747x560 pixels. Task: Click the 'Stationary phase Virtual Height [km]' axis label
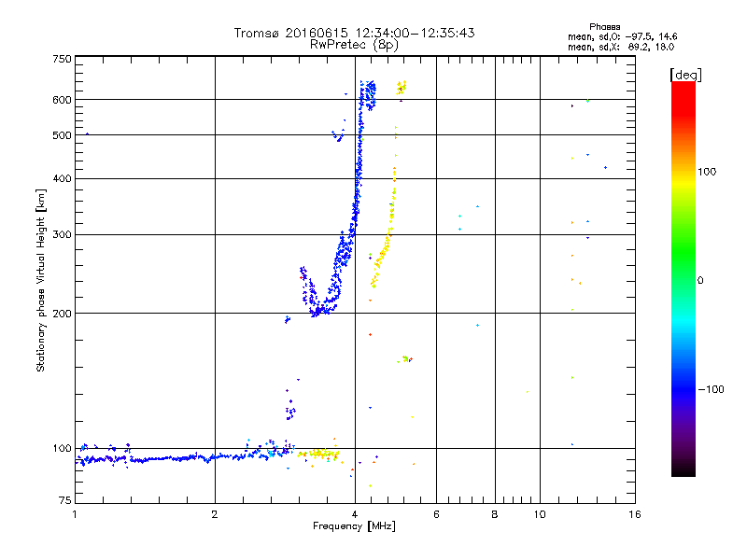[41, 280]
